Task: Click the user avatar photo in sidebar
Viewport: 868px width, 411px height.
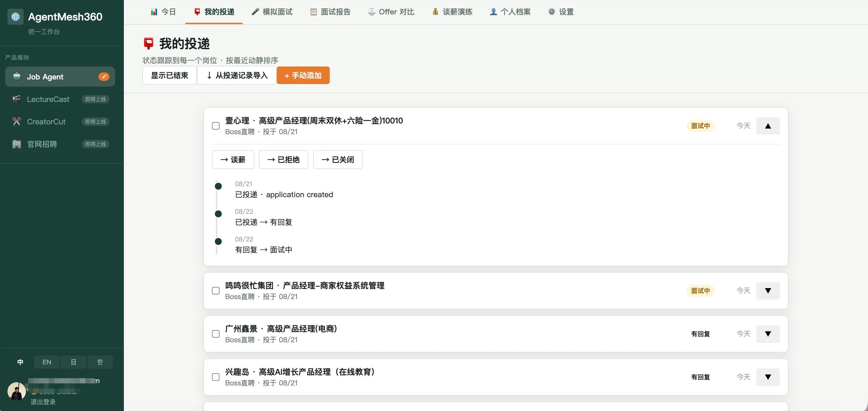Action: tap(16, 391)
